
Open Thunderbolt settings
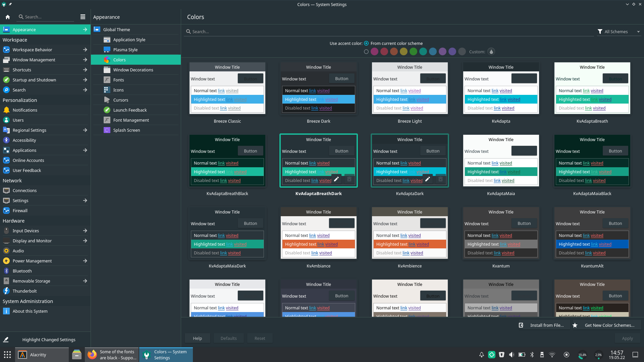[45, 291]
